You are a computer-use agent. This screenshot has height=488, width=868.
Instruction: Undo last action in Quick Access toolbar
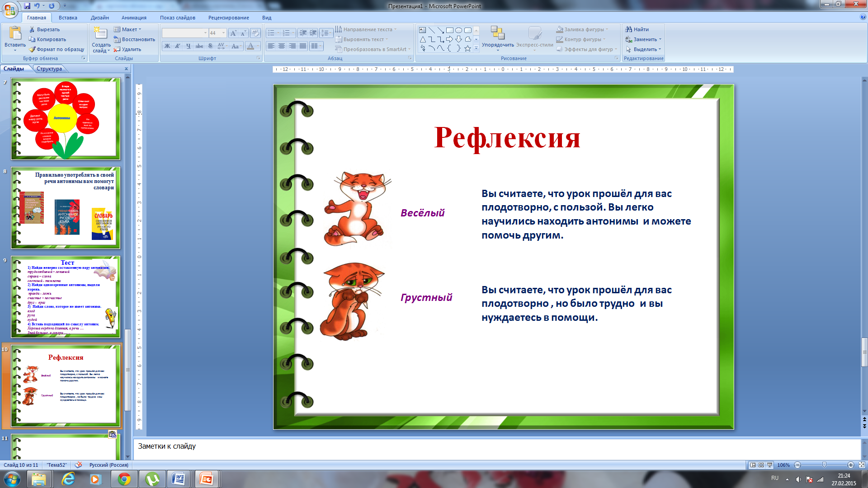(x=37, y=6)
